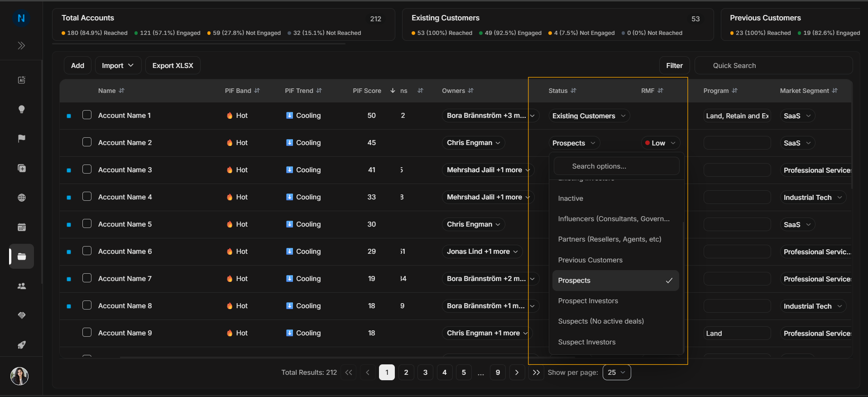868x397 pixels.
Task: Mark the Account Name 9 checkbox
Action: pyautogui.click(x=87, y=333)
